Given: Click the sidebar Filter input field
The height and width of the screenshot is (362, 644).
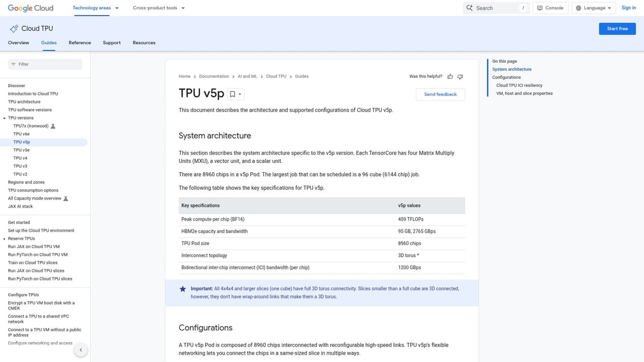Looking at the screenshot, I should point(45,64).
